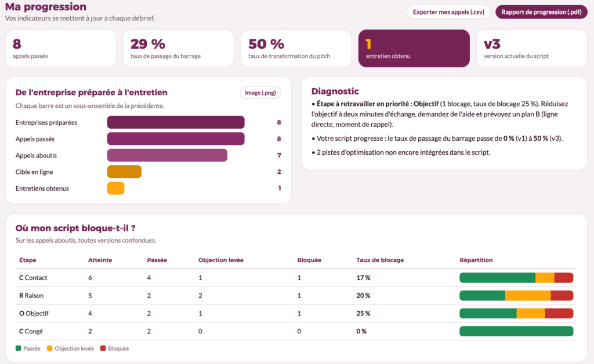This screenshot has width=594, height=364.
Task: Click the 'Votre script progresse' diagnostic line
Action: [x=437, y=139]
